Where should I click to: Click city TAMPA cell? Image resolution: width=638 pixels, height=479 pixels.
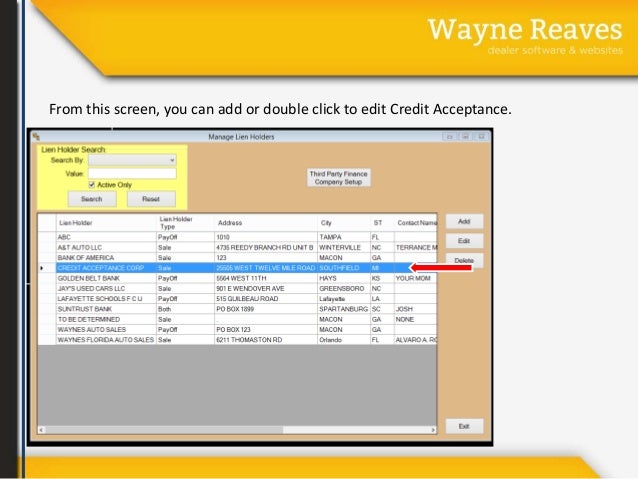(344, 237)
